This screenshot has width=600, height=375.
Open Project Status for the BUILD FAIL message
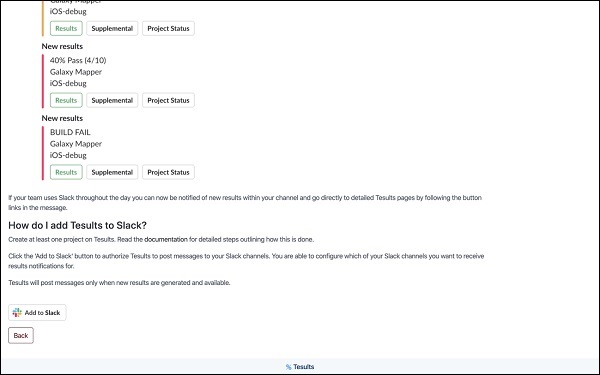[168, 172]
